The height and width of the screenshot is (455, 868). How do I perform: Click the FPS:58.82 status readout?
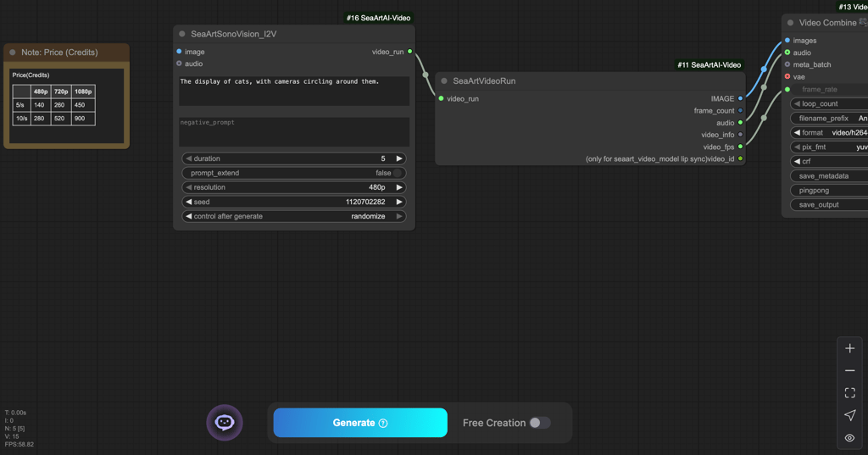pos(19,445)
